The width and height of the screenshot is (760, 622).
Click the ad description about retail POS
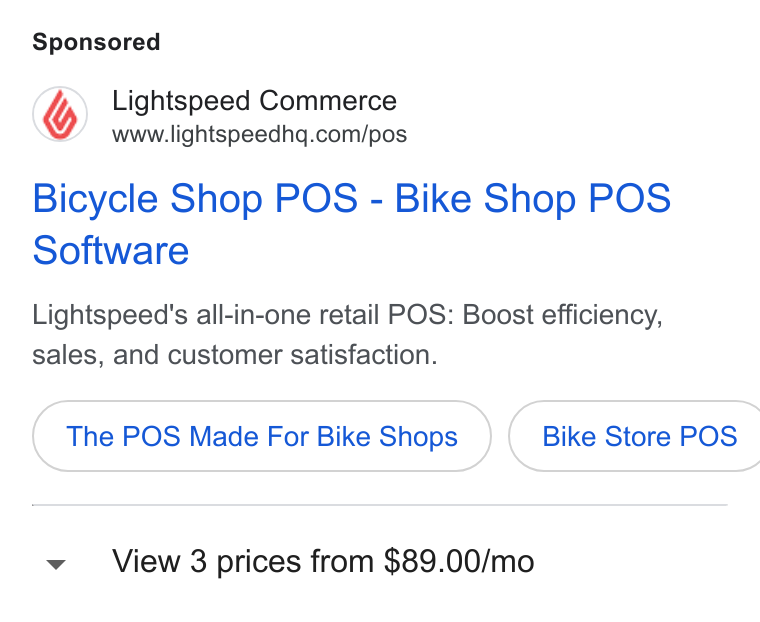pos(347,335)
